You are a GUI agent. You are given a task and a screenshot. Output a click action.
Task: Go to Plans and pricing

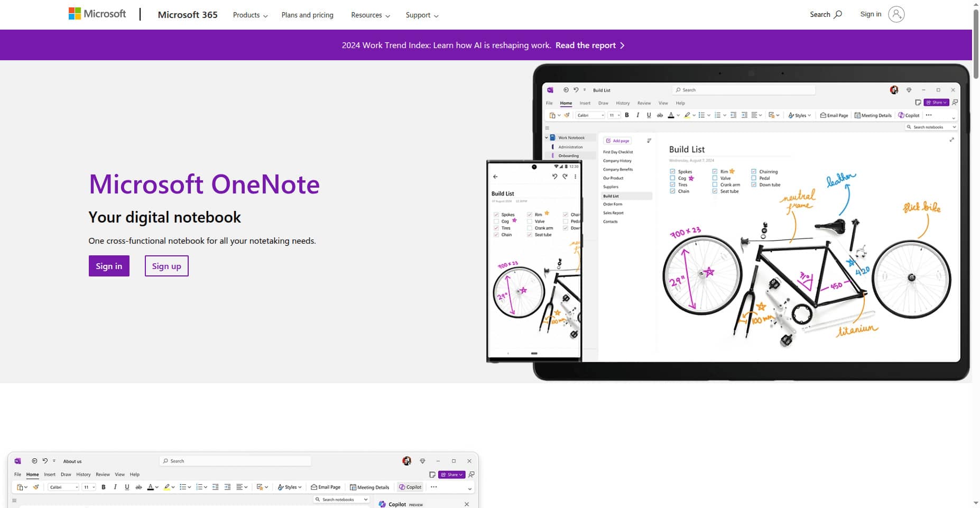[307, 15]
